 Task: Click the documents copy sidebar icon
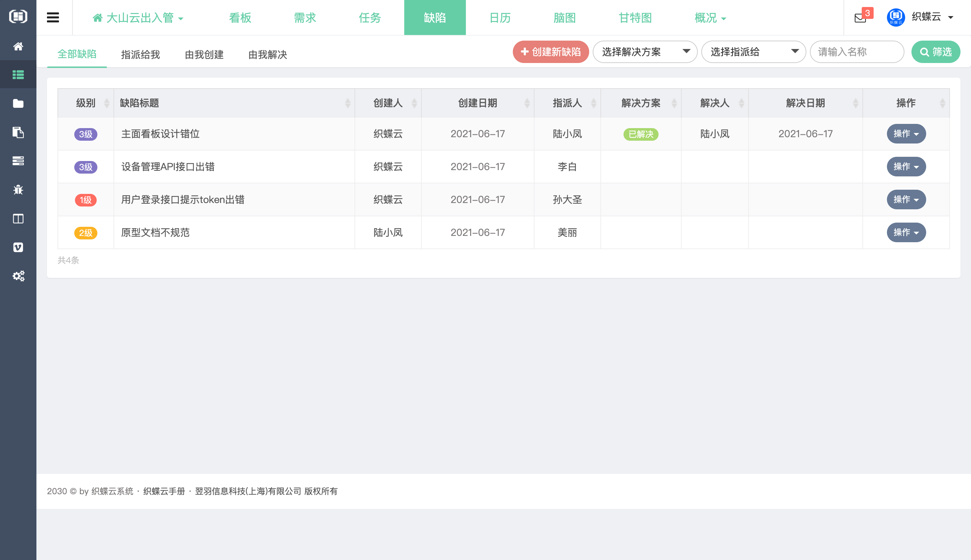18,132
